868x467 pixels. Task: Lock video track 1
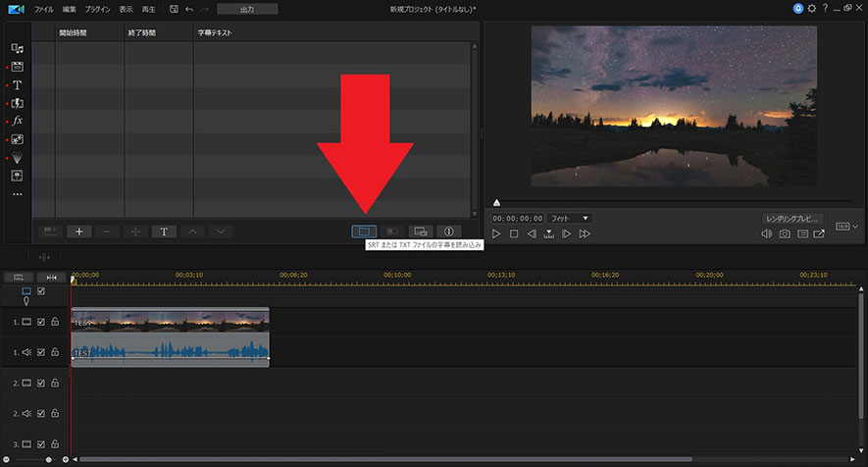[55, 321]
